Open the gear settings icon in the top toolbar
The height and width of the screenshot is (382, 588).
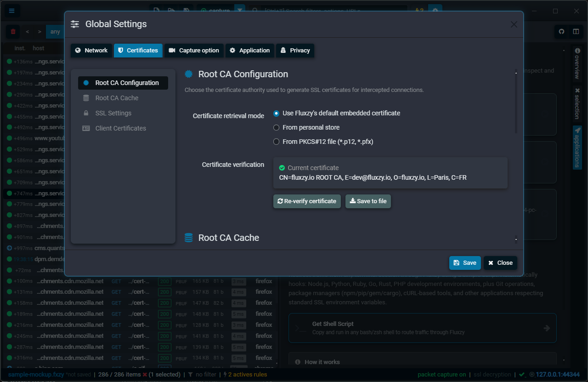[x=435, y=10]
